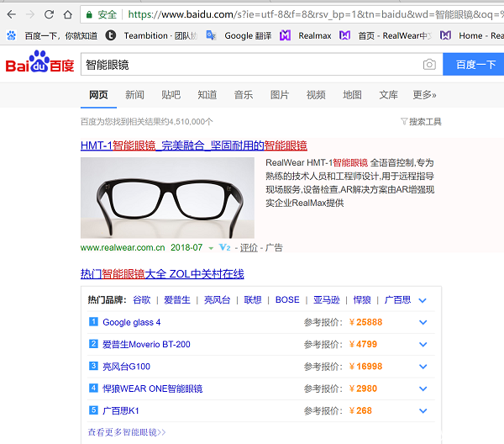This screenshot has width=504, height=444.
Task: Switch to the 音乐 tab
Action: click(244, 95)
